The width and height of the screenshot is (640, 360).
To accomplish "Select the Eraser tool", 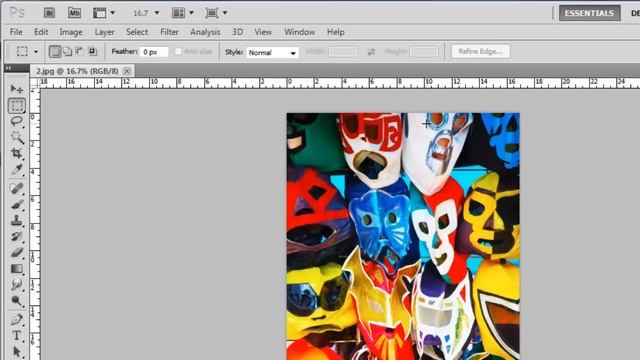I will click(x=17, y=253).
